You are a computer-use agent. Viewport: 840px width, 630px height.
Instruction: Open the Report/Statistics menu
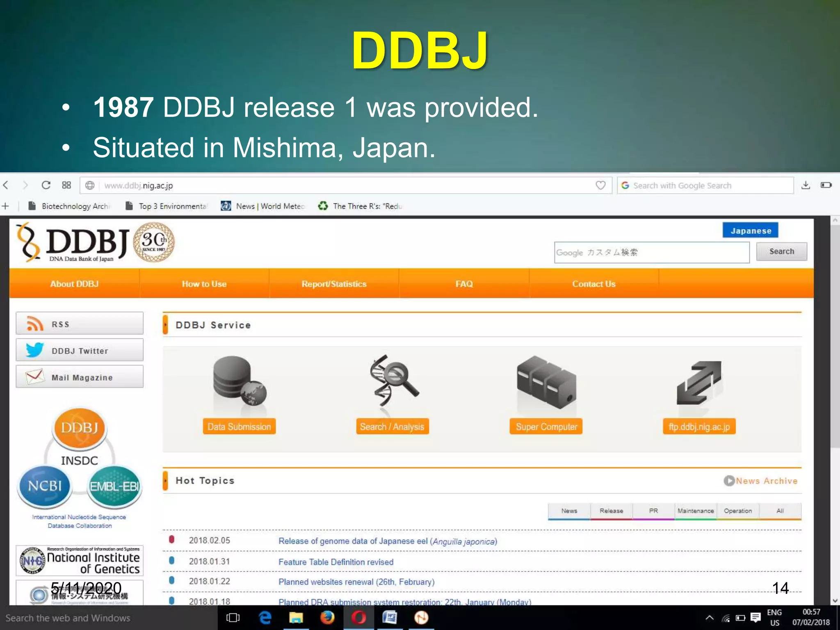coord(334,284)
